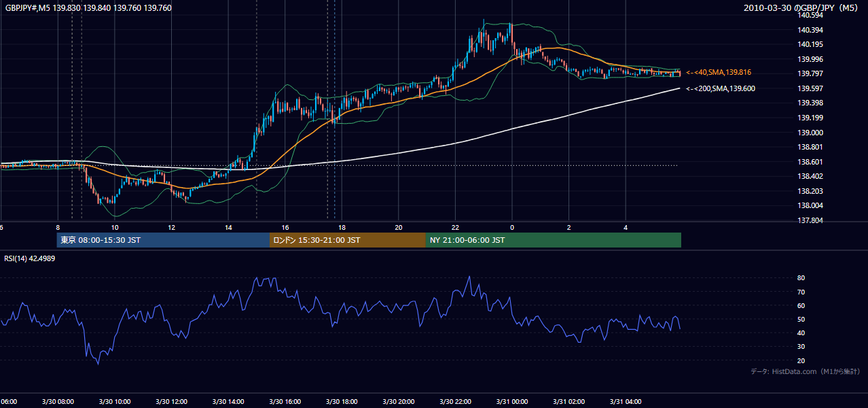The image size is (868, 408).
Task: Click price axis value 140.394
Action: (810, 30)
